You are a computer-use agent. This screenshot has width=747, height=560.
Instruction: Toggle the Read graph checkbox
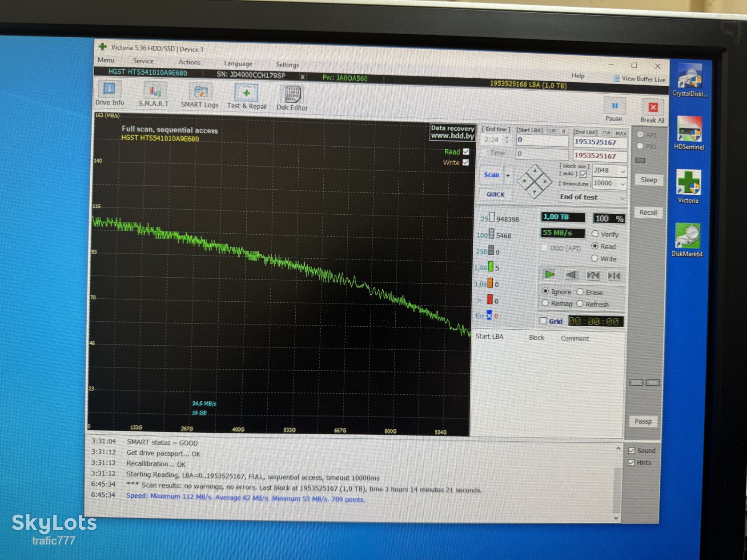466,152
